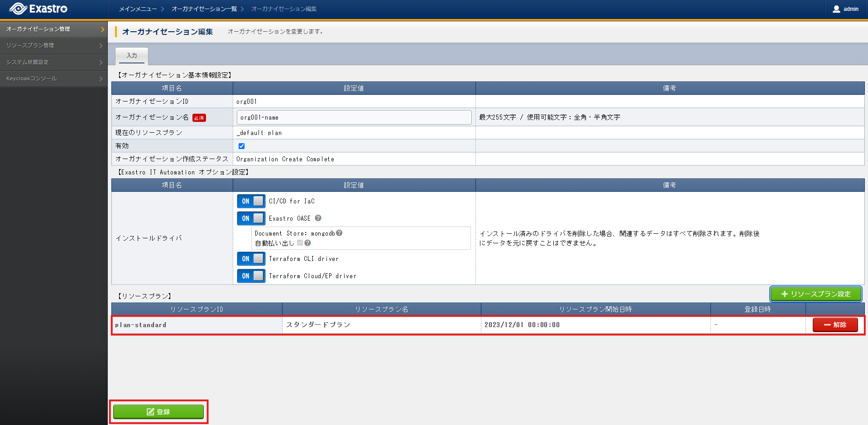
Task: Open the オーガナイゼーション一覧 breadcrumb link
Action: tap(204, 9)
